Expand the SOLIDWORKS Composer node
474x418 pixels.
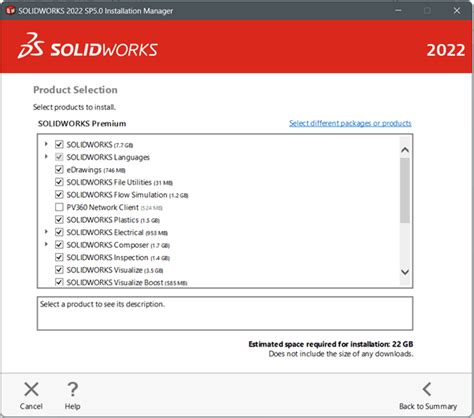pyautogui.click(x=46, y=244)
